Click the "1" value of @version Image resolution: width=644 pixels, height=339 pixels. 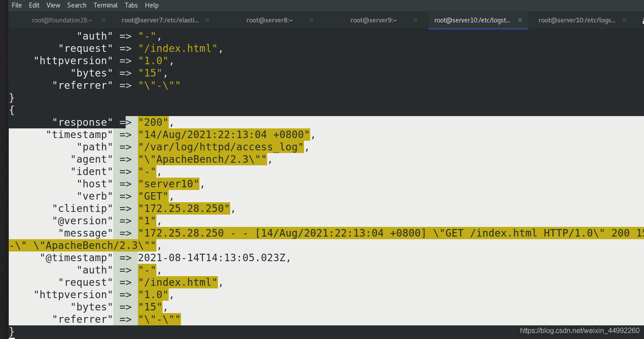tap(147, 221)
